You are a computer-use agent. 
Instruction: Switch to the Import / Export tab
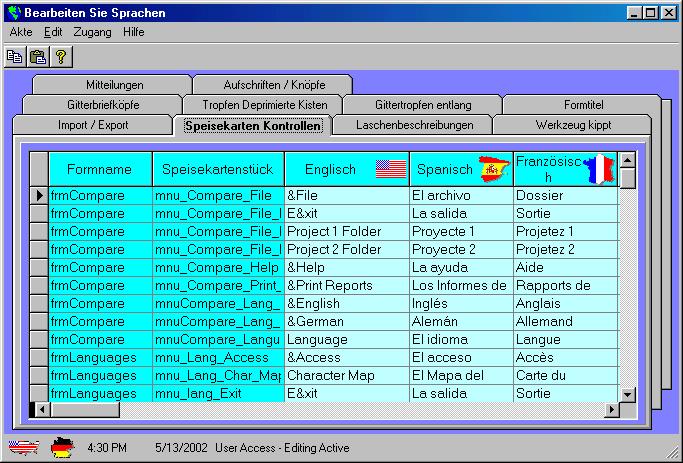point(93,125)
